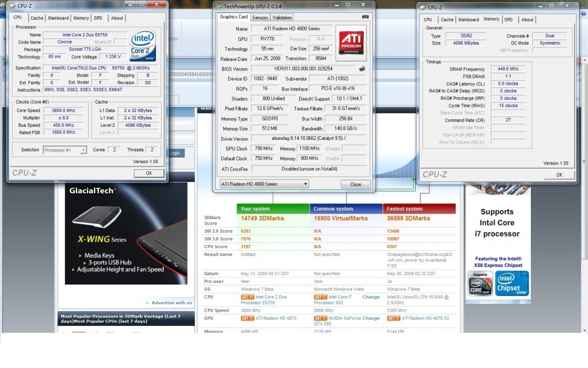Image resolution: width=588 pixels, height=368 pixels.
Task: Open About tab in left CPU-Z window
Action: pyautogui.click(x=117, y=18)
